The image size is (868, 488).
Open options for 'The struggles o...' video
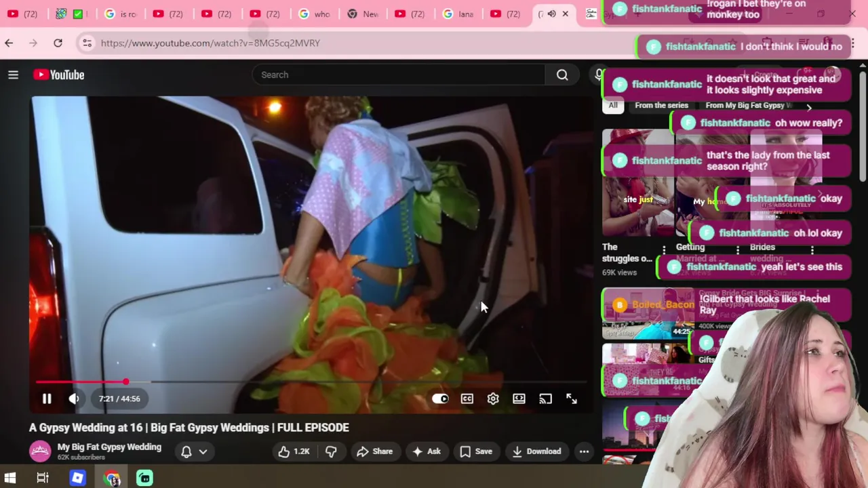pos(664,250)
